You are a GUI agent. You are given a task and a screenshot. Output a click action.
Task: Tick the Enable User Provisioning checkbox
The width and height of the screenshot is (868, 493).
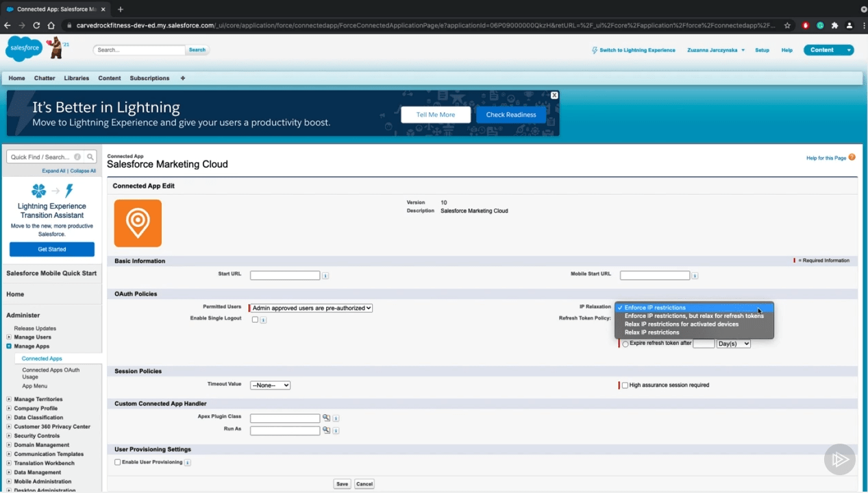click(118, 462)
